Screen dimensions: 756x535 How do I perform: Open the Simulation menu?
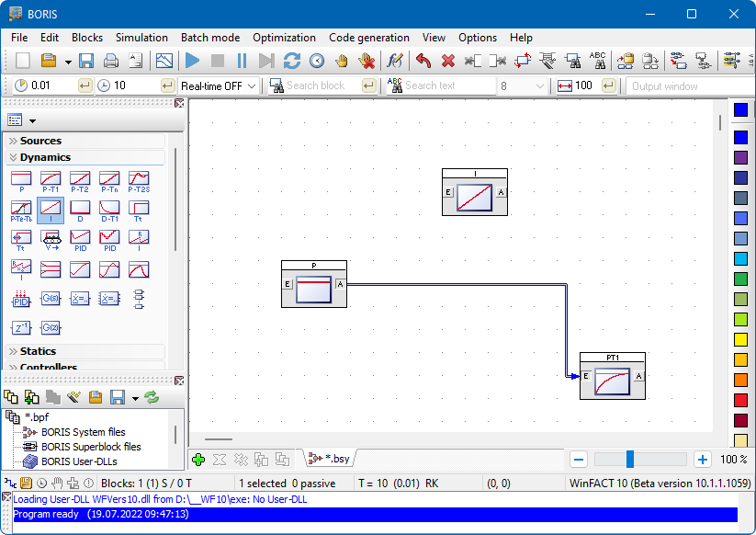141,38
